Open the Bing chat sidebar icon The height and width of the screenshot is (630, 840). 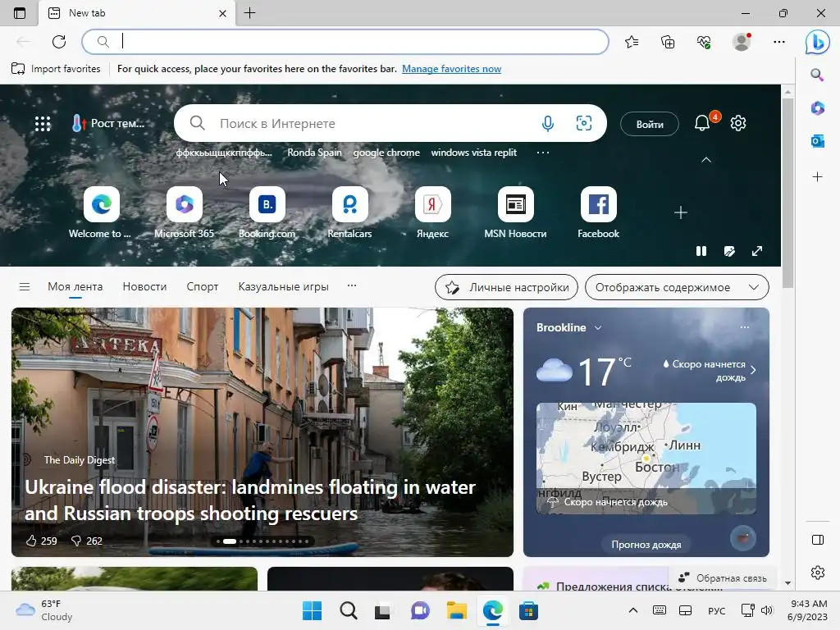[818, 43]
